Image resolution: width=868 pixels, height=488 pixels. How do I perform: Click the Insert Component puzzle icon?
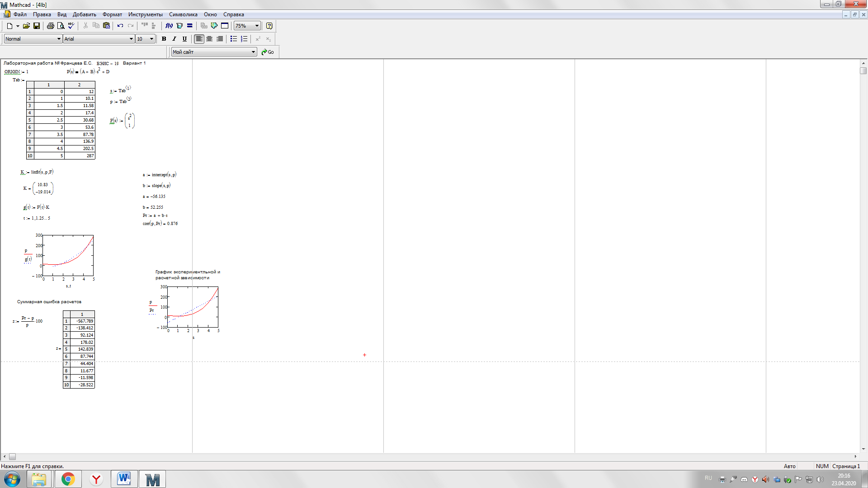pos(214,26)
